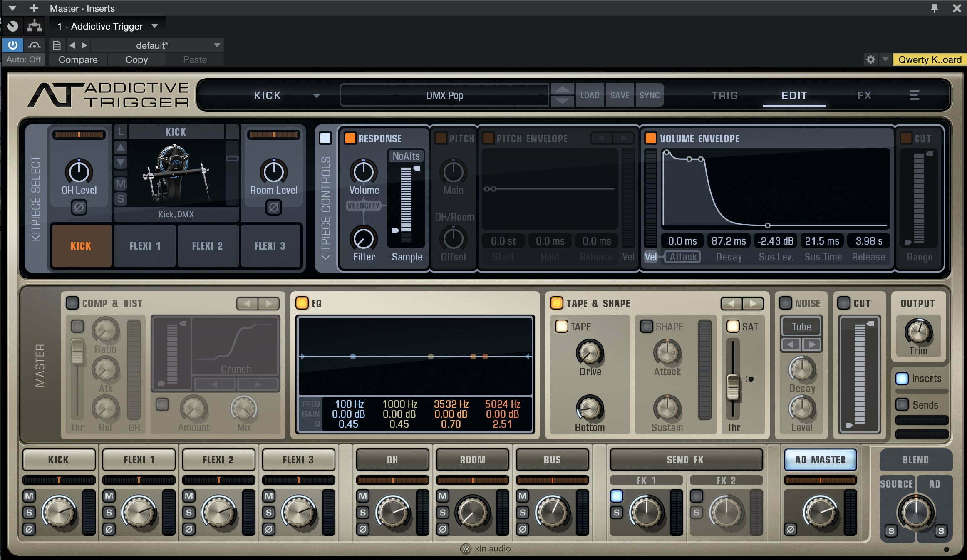Screen dimensions: 967x560
Task: Open the Addictive Trigger hamburger menu
Action: [914, 95]
